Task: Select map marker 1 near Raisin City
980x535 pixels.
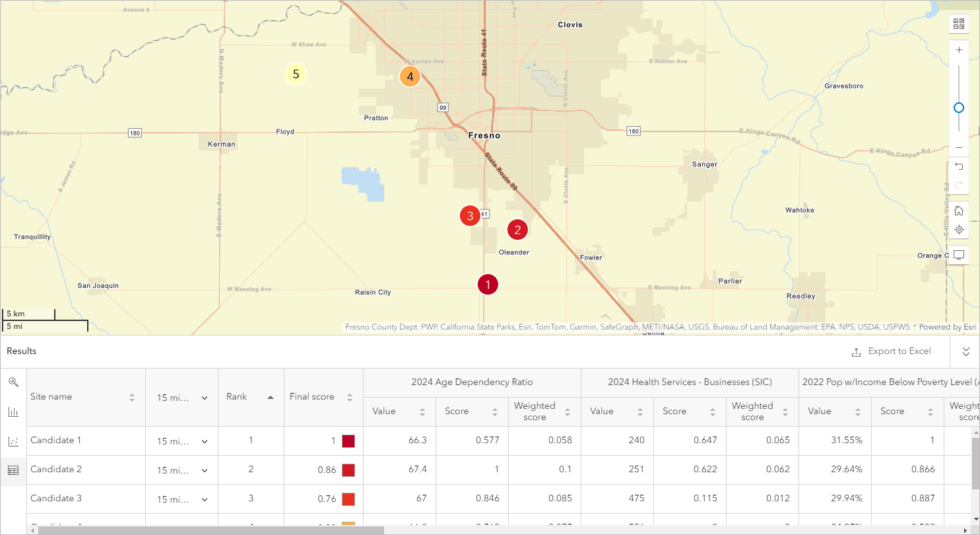Action: click(488, 284)
